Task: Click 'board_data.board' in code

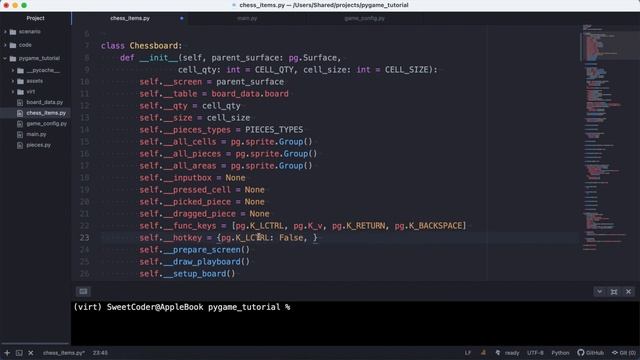Action: click(x=250, y=94)
